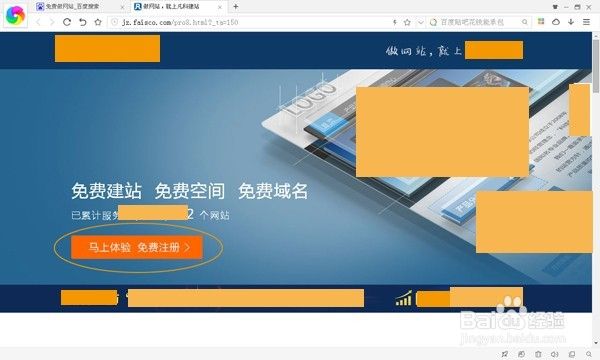Bookmark page with address bar star
Viewport: 600px width, 360px height.
click(407, 22)
